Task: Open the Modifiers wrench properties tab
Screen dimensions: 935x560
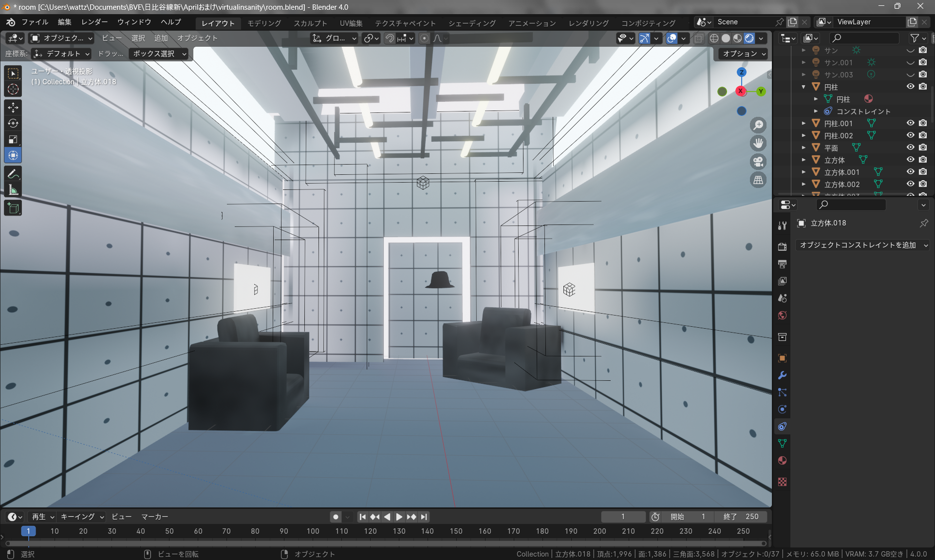Action: tap(783, 375)
